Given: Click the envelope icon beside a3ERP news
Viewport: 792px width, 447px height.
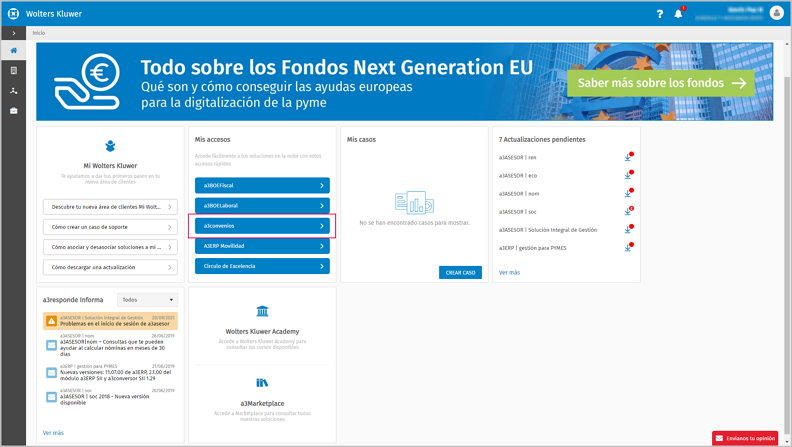Looking at the screenshot, I should point(52,373).
